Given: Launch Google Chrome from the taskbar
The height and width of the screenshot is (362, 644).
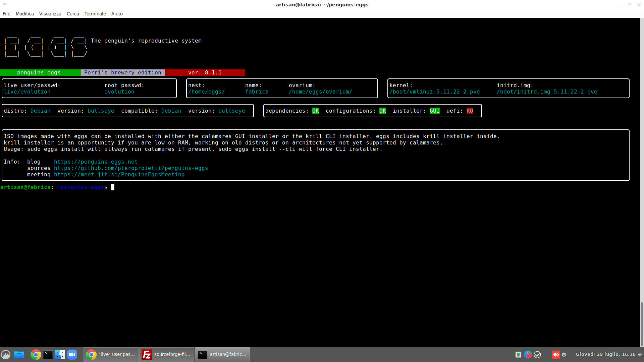Looking at the screenshot, I should tap(35, 354).
